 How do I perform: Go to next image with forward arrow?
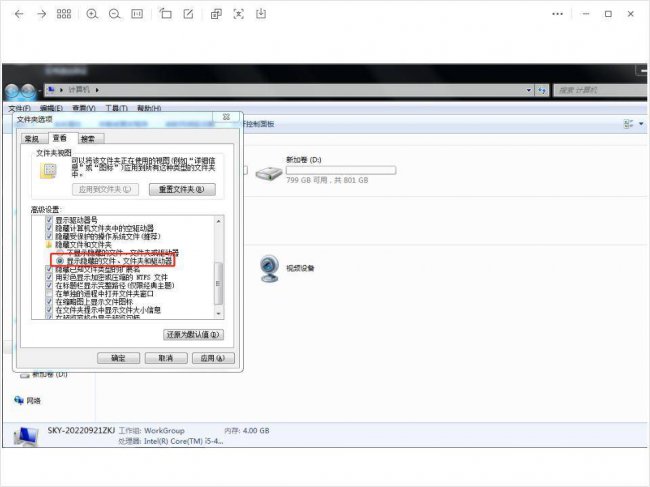point(41,14)
